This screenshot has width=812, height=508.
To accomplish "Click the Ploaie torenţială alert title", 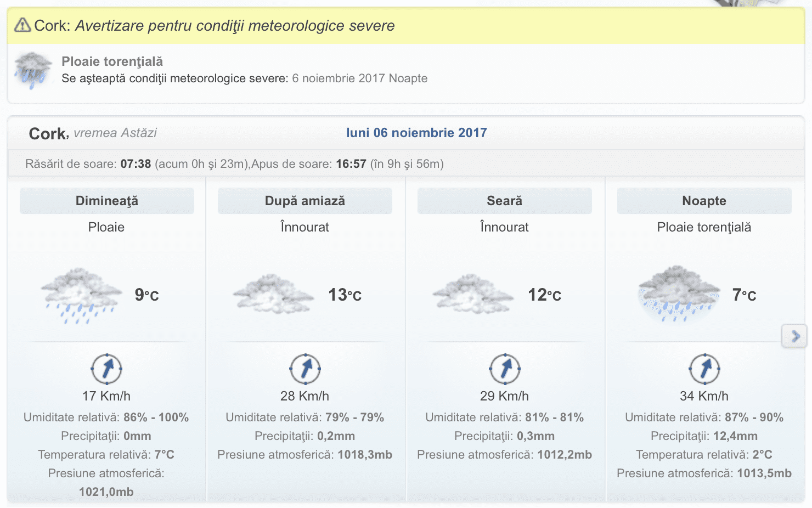I will tap(112, 61).
